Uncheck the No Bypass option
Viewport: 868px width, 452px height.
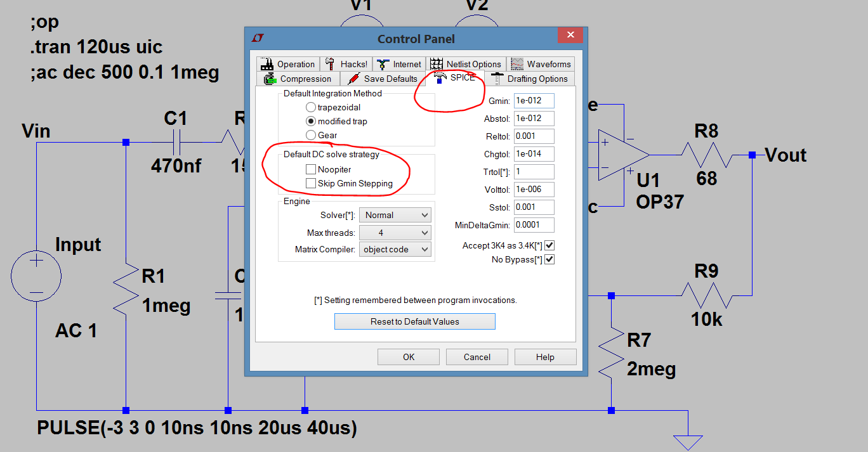click(x=549, y=259)
